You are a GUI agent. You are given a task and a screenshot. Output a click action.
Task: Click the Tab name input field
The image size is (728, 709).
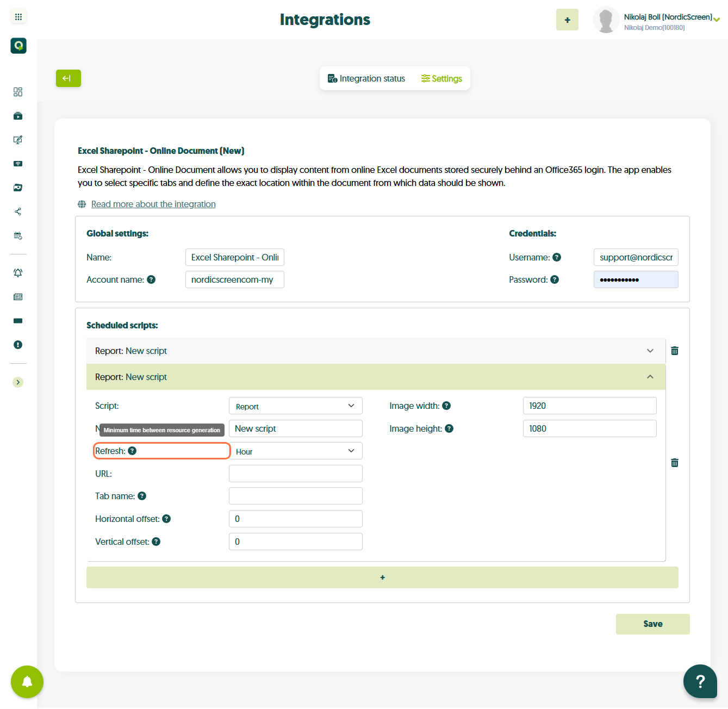296,496
